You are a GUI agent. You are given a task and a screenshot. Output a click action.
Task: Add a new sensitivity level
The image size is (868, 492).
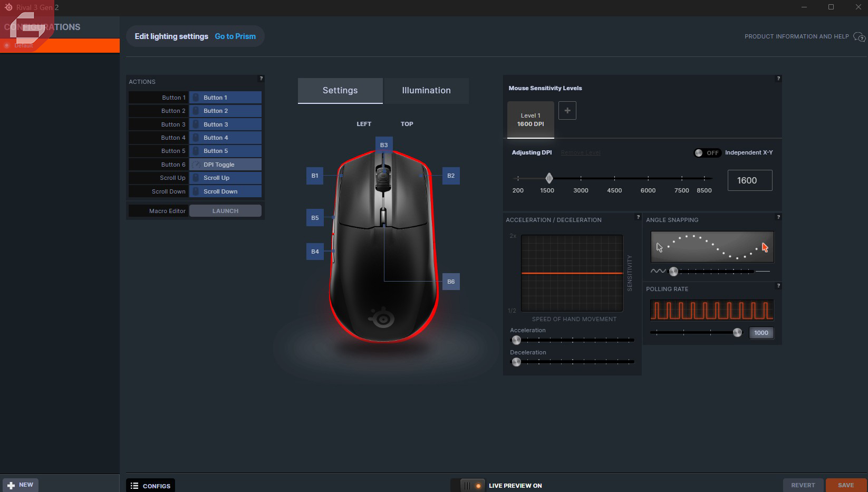567,111
